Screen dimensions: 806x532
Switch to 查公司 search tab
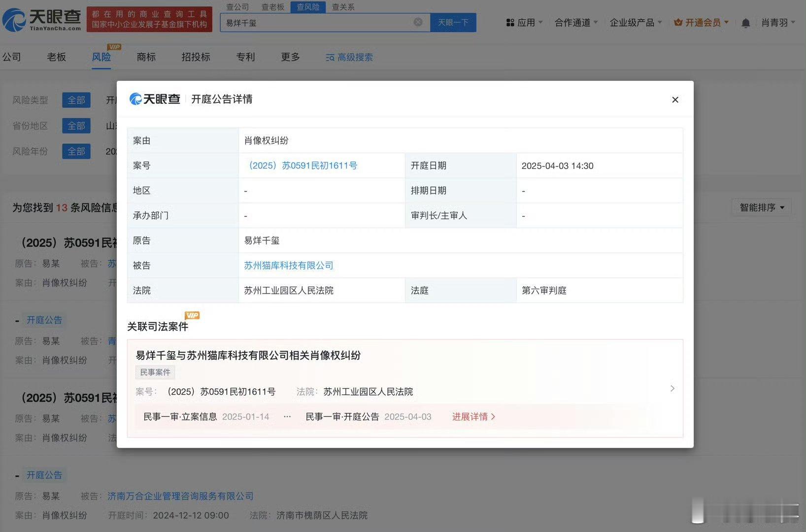237,7
